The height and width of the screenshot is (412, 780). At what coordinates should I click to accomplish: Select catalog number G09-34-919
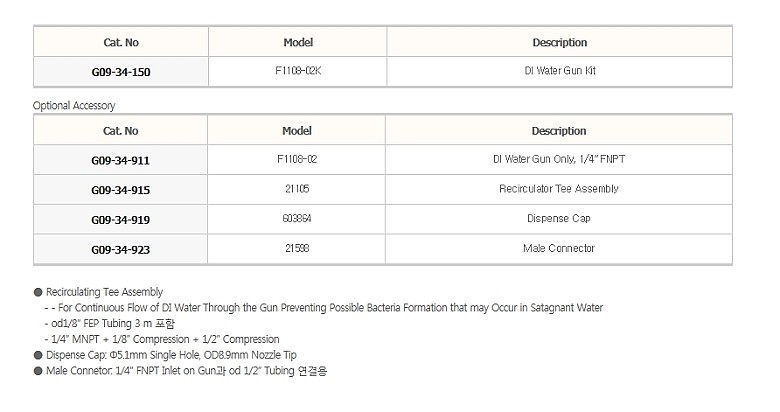click(x=120, y=220)
